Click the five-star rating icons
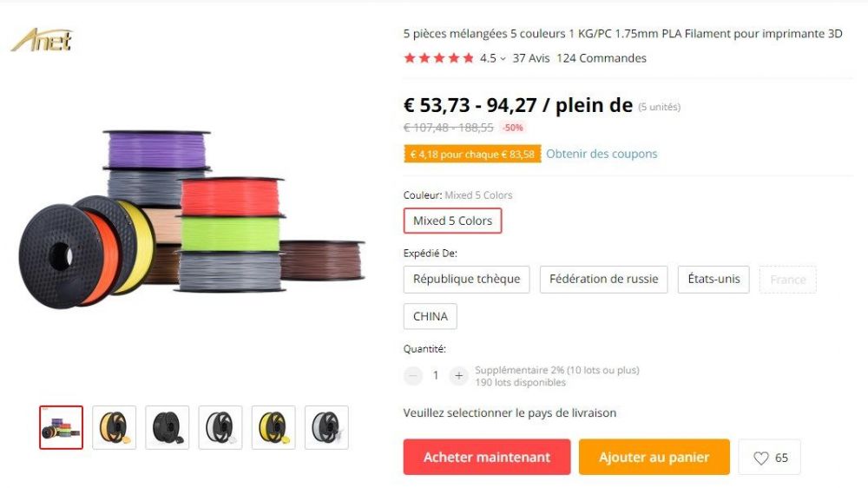 439,58
